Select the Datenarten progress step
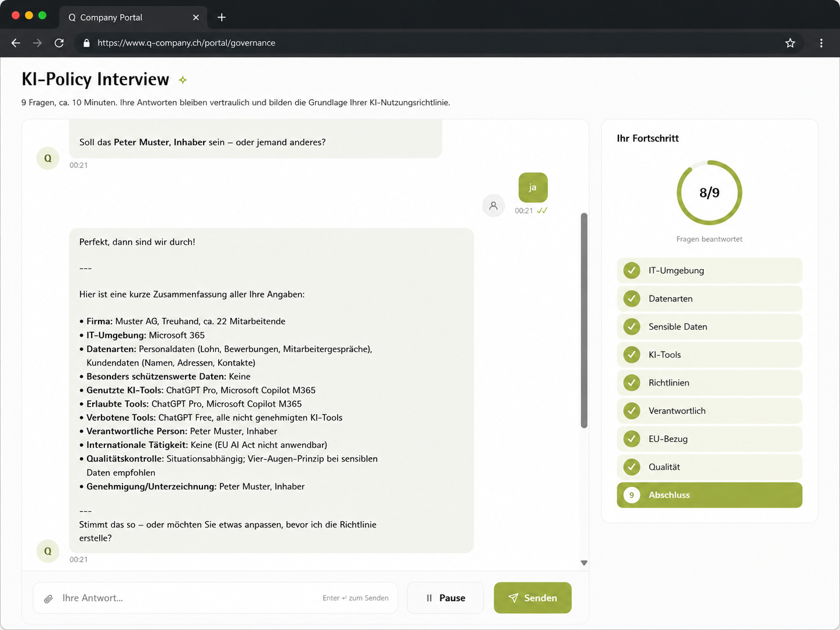The height and width of the screenshot is (630, 840). coord(709,299)
